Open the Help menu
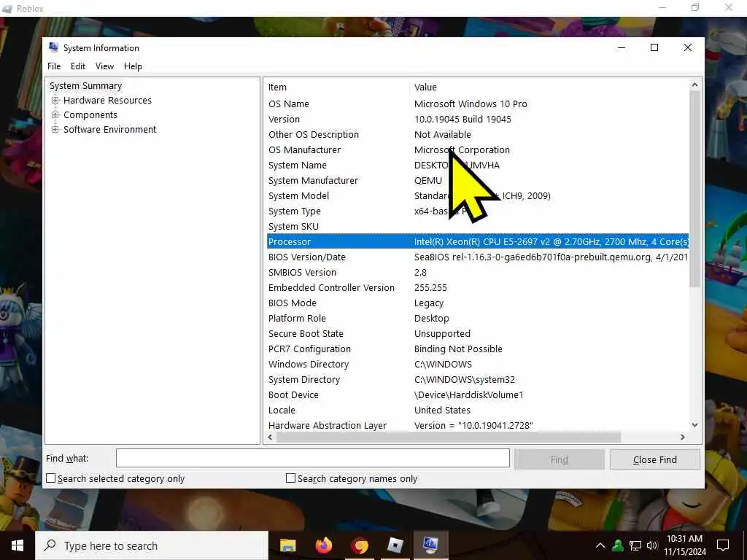747x560 pixels. click(x=133, y=66)
